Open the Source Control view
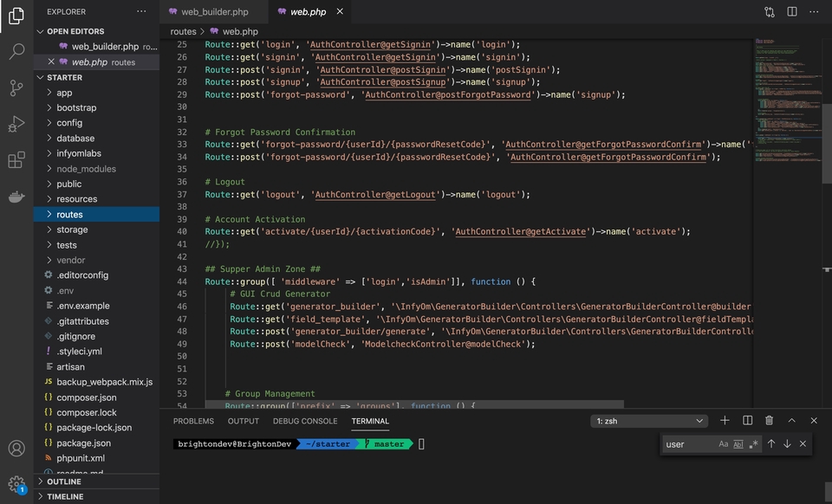The image size is (832, 504). [16, 88]
